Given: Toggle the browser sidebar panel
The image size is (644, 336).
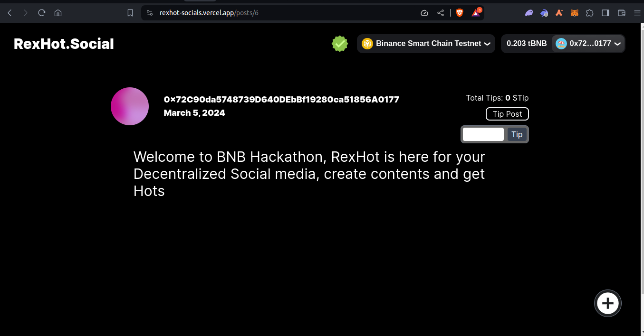Looking at the screenshot, I should pos(606,13).
